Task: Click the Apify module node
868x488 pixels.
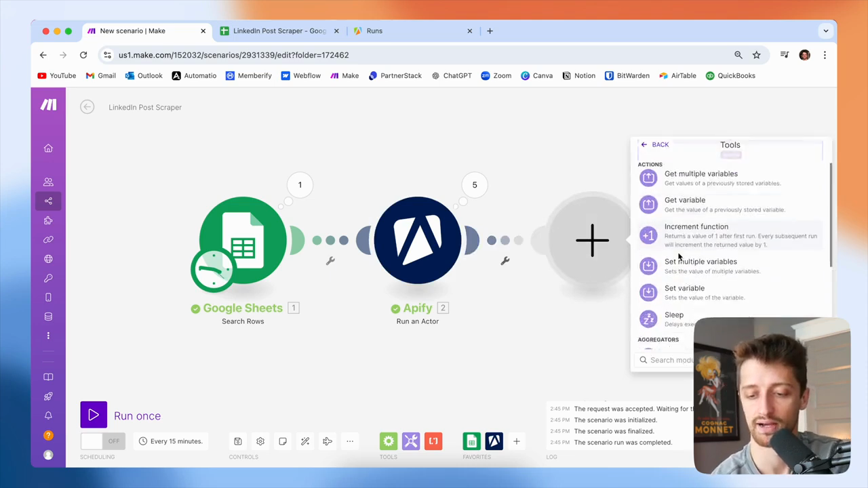Action: click(418, 240)
